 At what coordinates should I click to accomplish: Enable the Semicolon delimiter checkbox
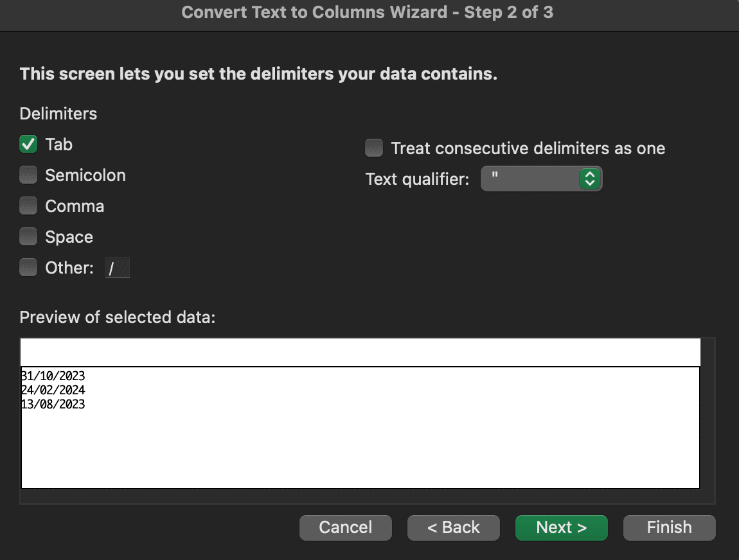28,175
